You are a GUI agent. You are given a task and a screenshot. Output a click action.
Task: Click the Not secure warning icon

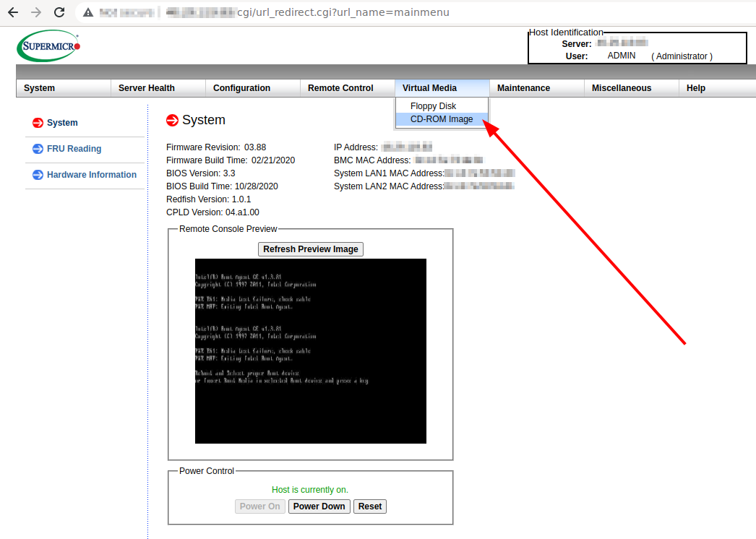pyautogui.click(x=88, y=12)
